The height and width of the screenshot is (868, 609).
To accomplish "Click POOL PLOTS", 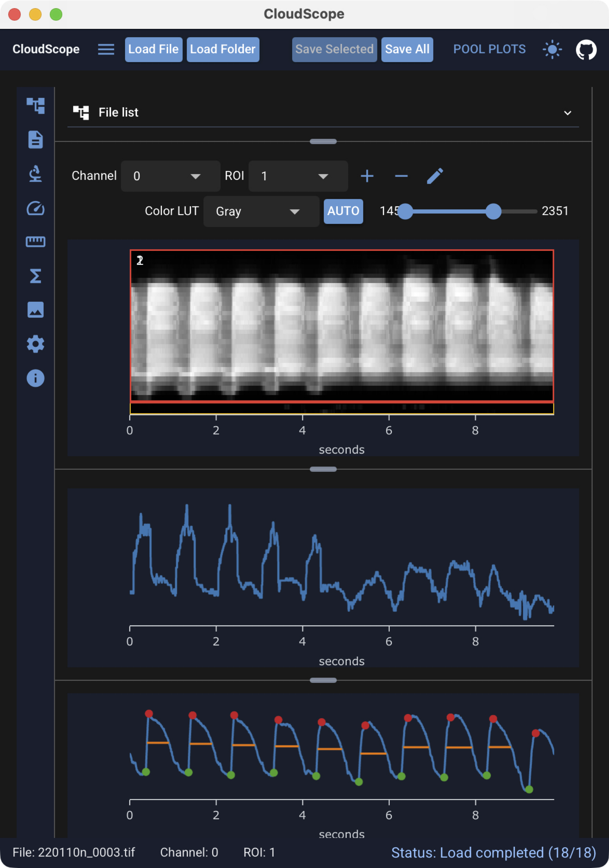I will (x=489, y=49).
